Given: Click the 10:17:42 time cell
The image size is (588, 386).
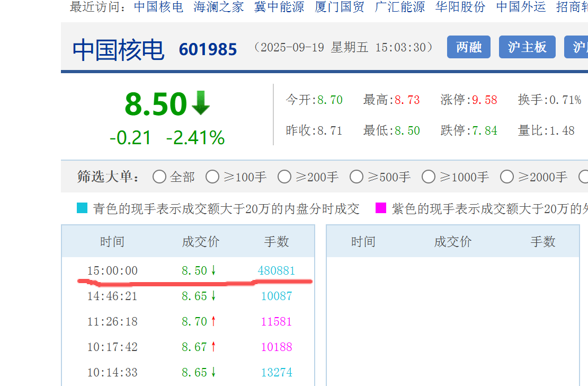Looking at the screenshot, I should click(x=112, y=347).
